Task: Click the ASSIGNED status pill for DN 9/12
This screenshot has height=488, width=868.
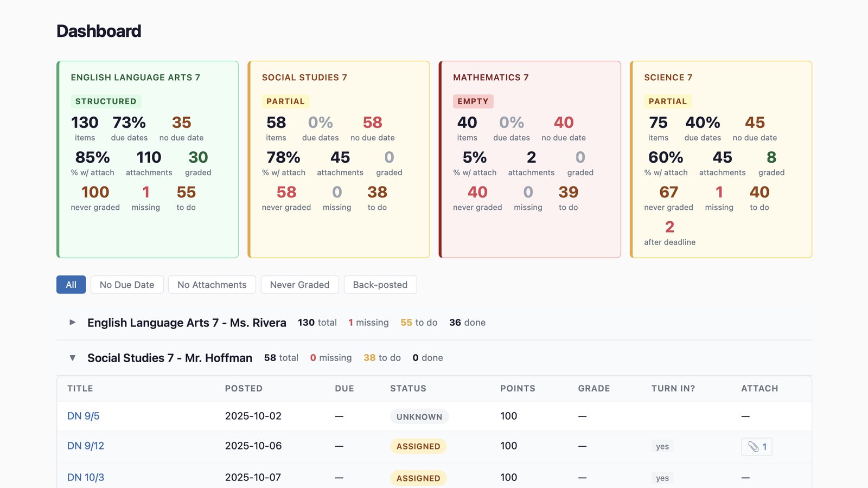Action: tap(418, 446)
